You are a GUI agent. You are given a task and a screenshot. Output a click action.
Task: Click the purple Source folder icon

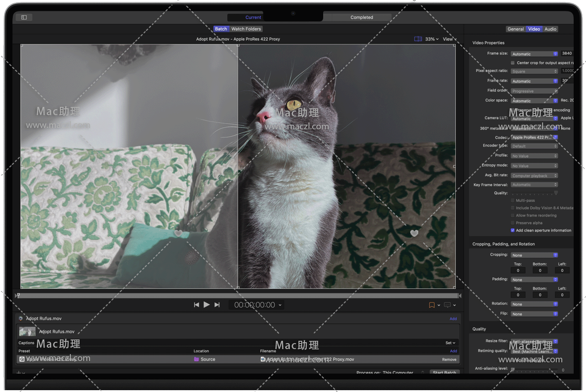[196, 360]
